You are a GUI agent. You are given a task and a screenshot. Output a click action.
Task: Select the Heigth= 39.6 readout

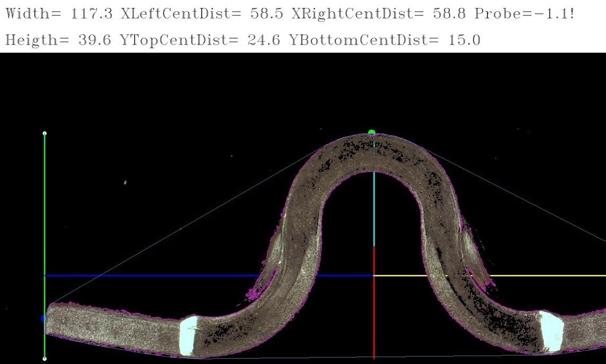[58, 40]
